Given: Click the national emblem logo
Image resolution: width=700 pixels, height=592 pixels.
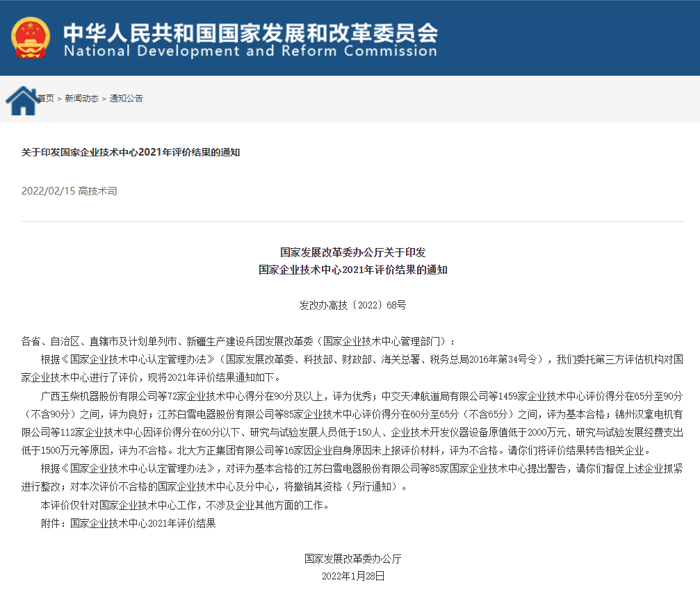Looking at the screenshot, I should (x=31, y=38).
